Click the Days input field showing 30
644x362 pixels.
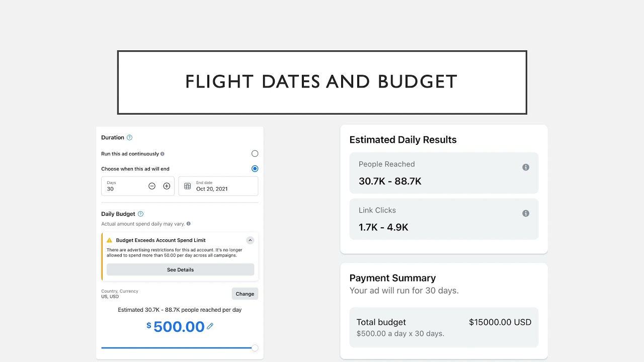tap(123, 189)
